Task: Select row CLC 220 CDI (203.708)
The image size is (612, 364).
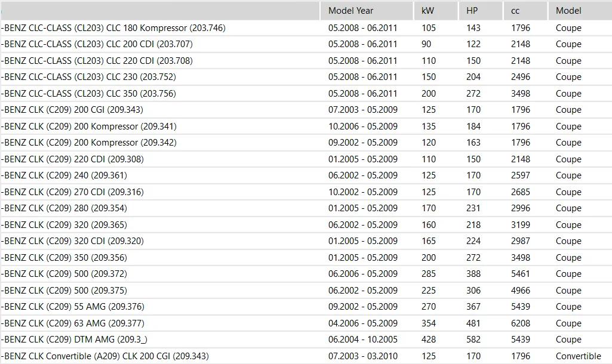Action: pyautogui.click(x=306, y=61)
